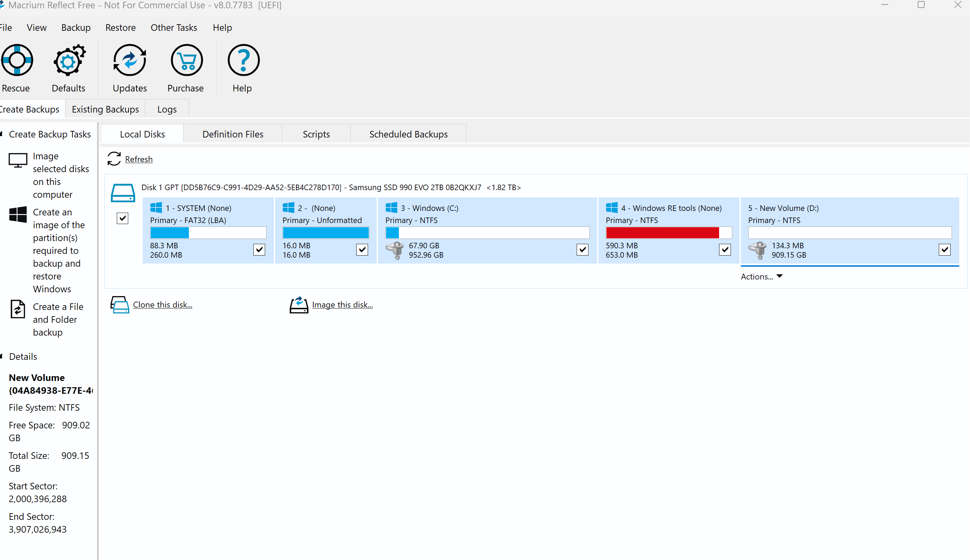This screenshot has height=560, width=970.
Task: Click the Windows (C:) usage bar
Action: click(488, 233)
